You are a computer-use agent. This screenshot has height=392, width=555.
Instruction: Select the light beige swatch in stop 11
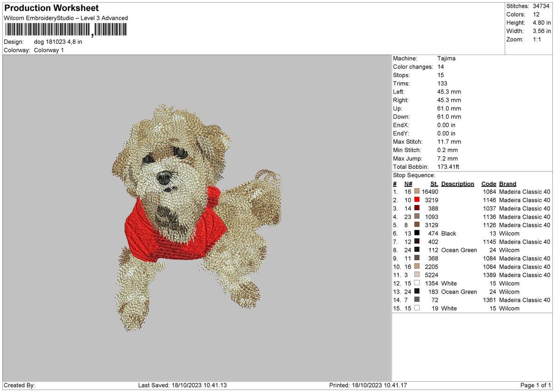pyautogui.click(x=417, y=275)
